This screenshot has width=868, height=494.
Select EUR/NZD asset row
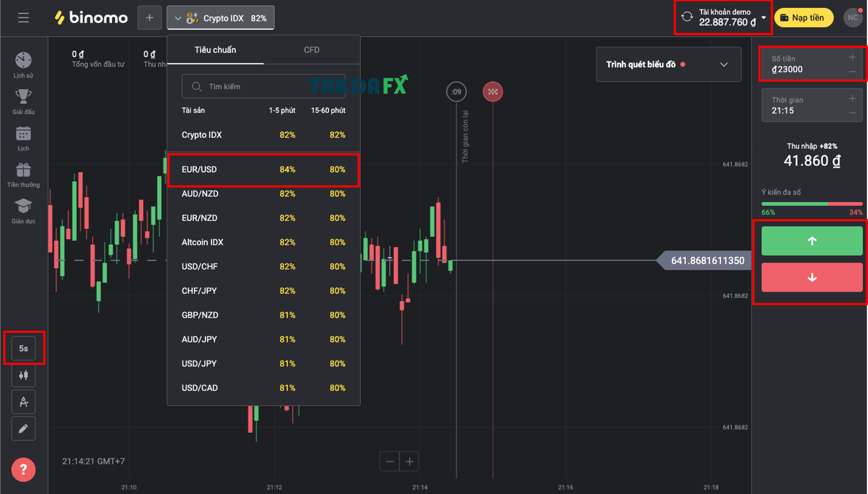click(x=263, y=218)
